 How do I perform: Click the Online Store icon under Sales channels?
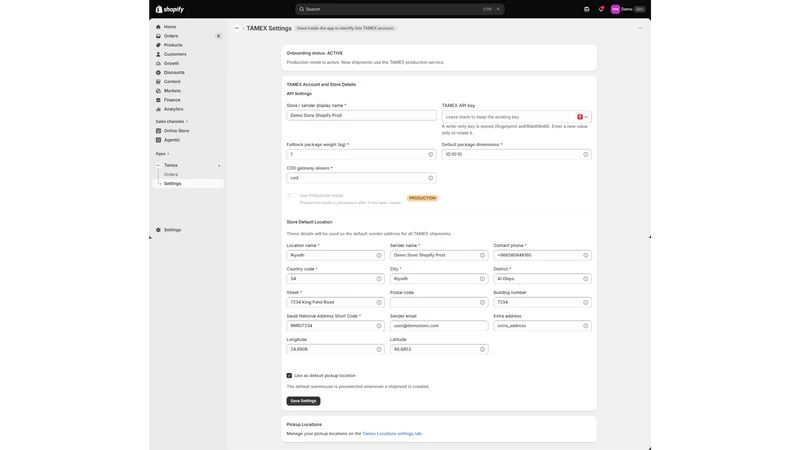158,131
